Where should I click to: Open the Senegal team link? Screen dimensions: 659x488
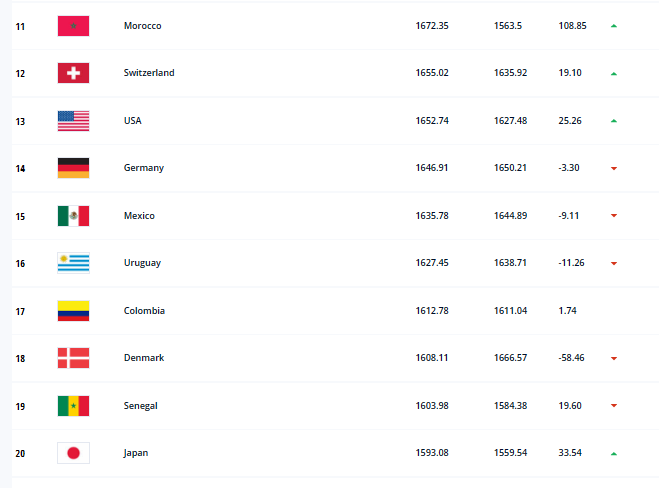[x=140, y=406]
